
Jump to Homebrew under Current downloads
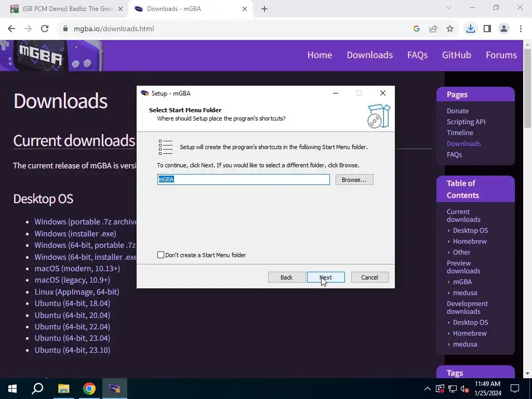pos(470,241)
